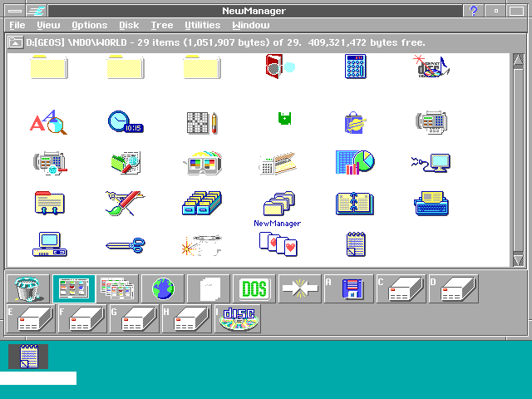Viewport: 532px width, 399px height.
Task: Click the globe icon in the toolbar
Action: tap(163, 288)
